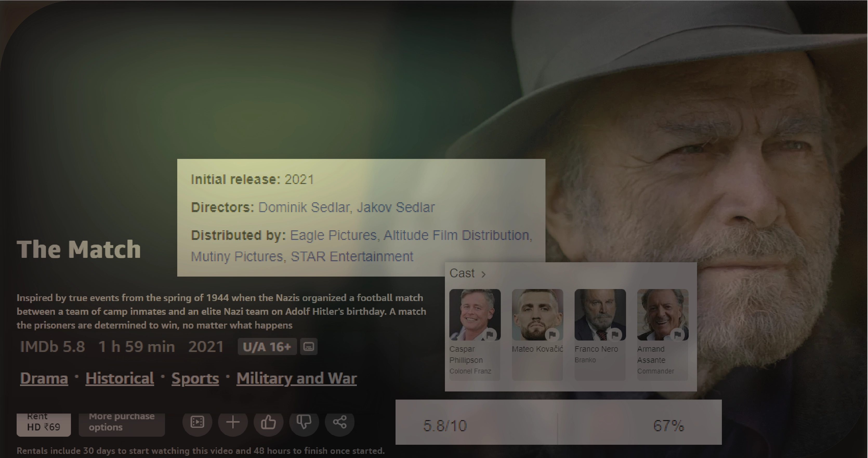Flag Caspar Phillipson's photo

point(490,335)
